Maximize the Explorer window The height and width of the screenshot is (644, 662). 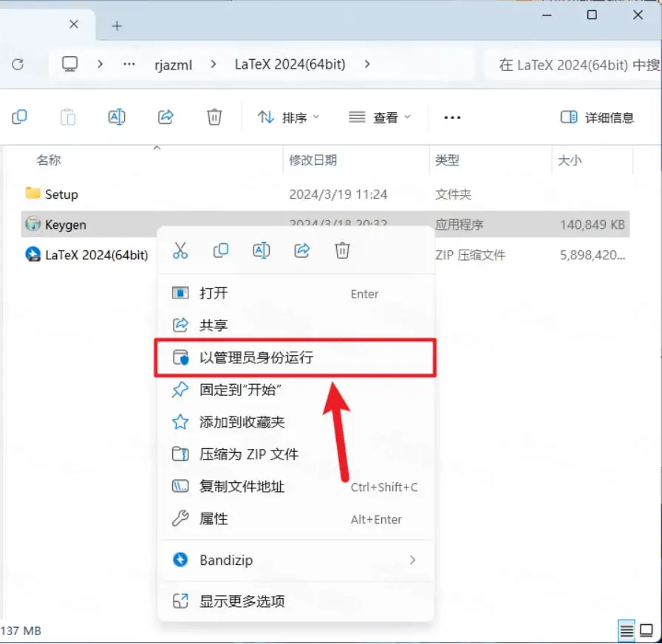pyautogui.click(x=592, y=16)
